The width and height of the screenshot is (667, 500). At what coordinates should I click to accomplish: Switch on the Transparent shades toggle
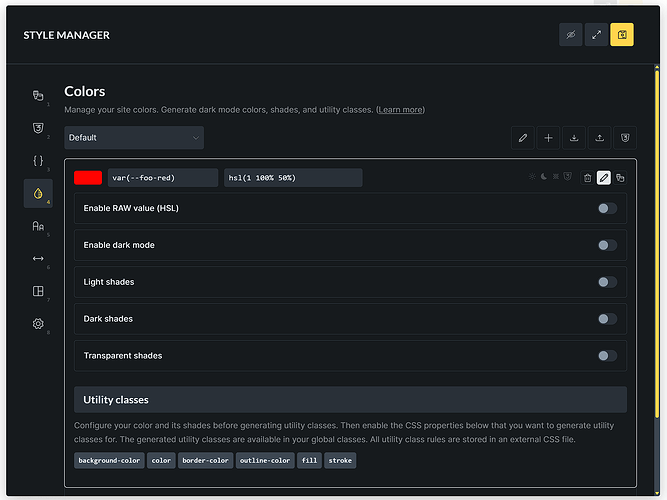pos(607,356)
